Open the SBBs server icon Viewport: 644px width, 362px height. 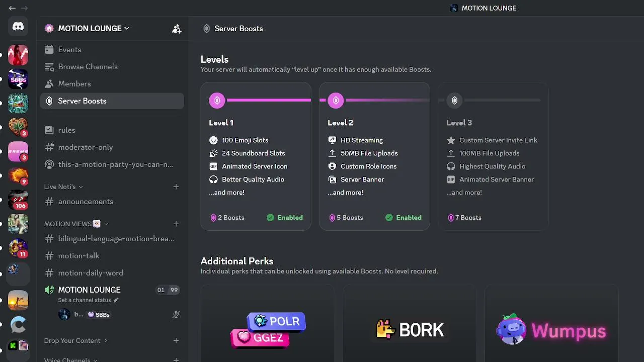click(18, 79)
